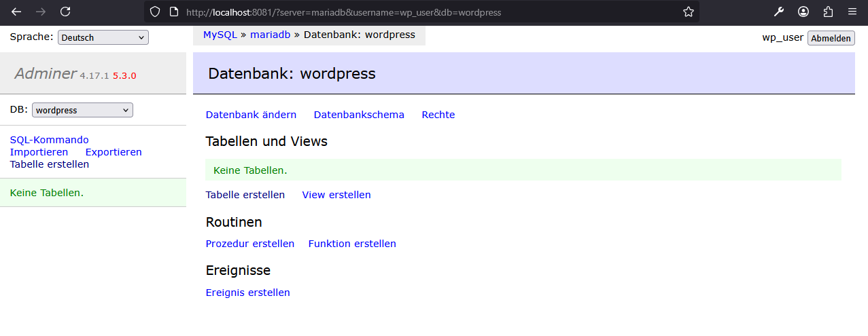Bookmark this page with the star icon
The height and width of the screenshot is (336, 868).
tap(688, 12)
